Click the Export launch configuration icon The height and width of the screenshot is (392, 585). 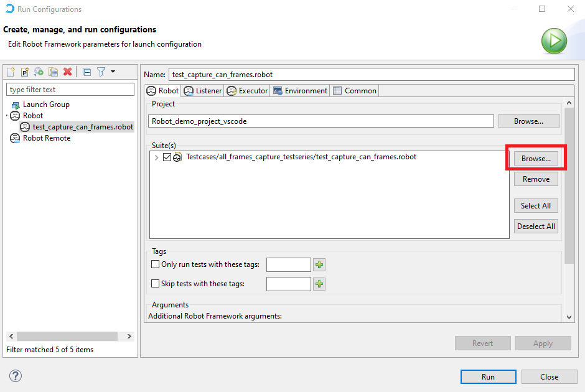[x=39, y=72]
